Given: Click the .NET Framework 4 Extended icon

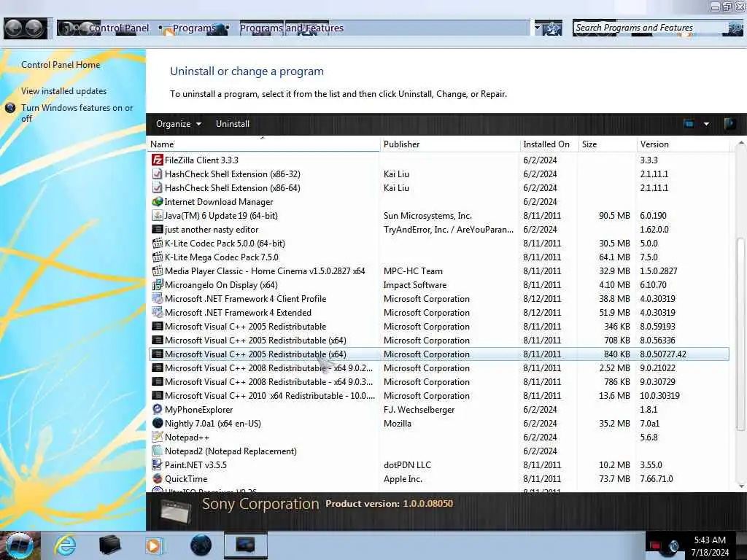Looking at the screenshot, I should coord(158,312).
